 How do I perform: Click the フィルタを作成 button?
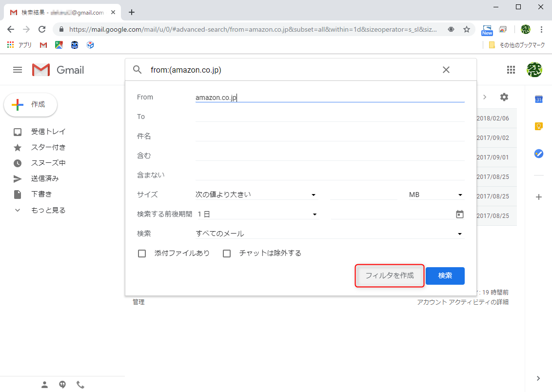389,276
